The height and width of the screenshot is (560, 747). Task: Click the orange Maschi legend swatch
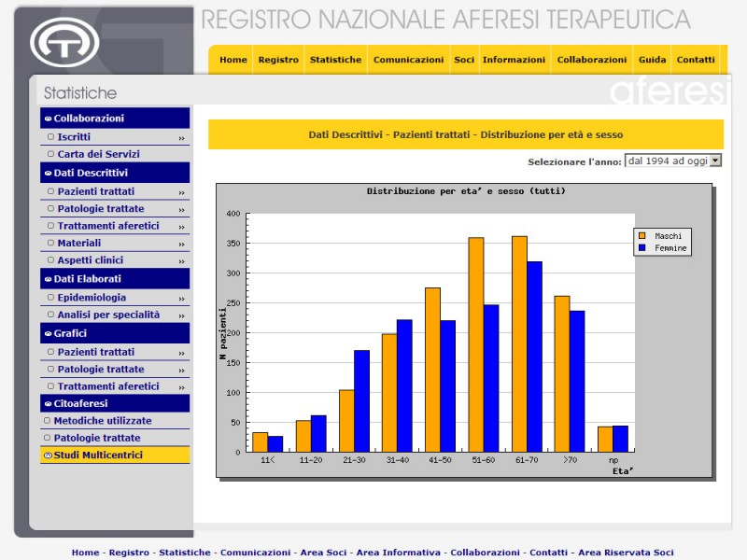pyautogui.click(x=641, y=236)
